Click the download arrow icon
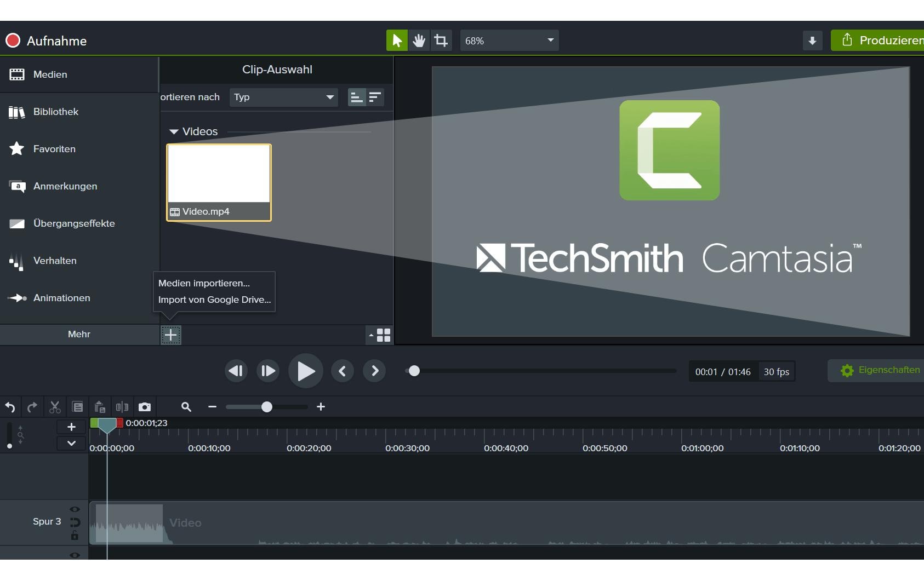The image size is (924, 581). 812,41
